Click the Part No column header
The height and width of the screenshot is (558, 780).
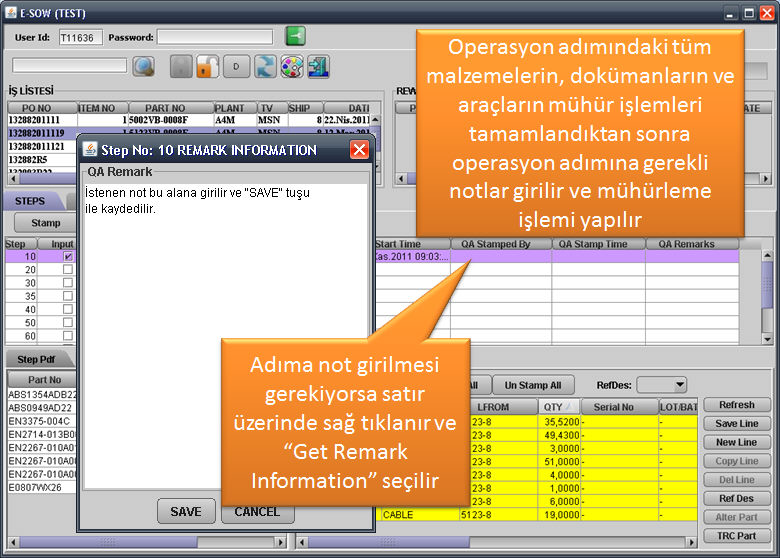43,379
